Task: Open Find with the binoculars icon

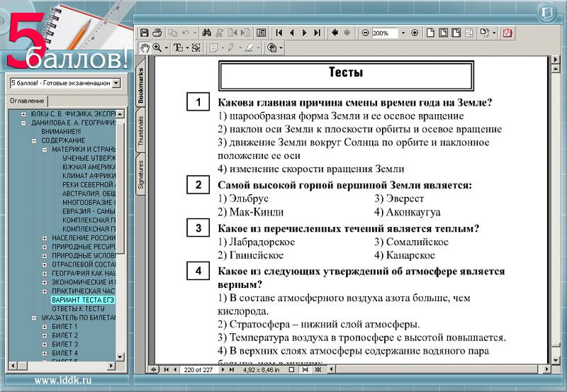Action: [x=206, y=33]
